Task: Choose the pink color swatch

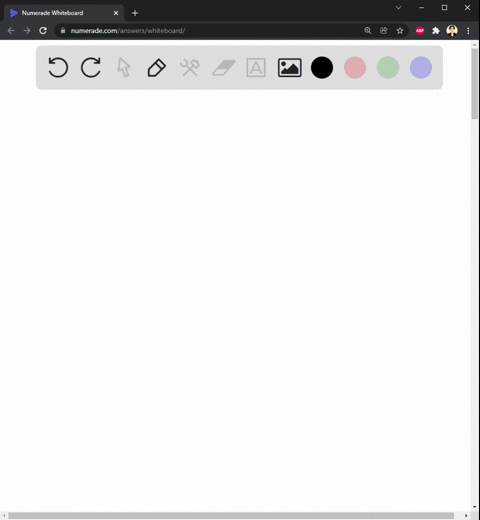Action: [355, 68]
